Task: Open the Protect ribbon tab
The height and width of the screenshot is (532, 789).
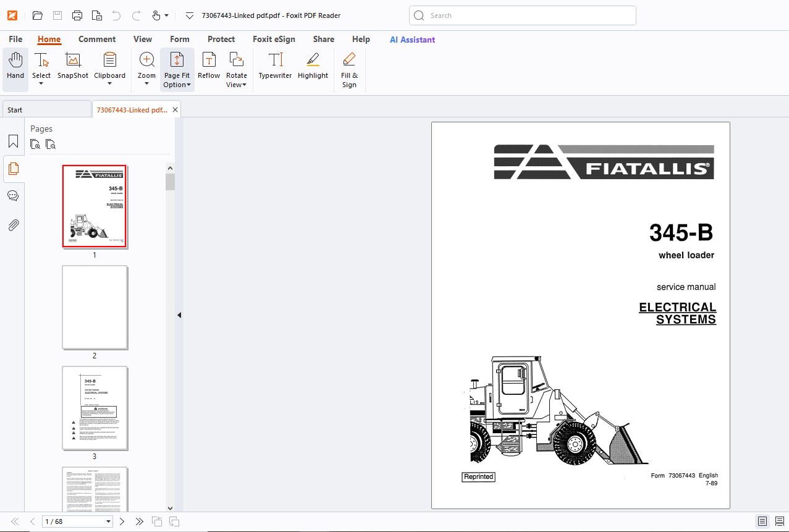Action: coord(221,39)
